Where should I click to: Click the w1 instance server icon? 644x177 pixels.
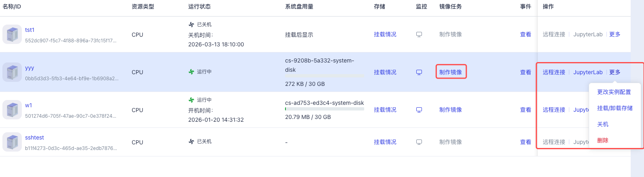click(x=12, y=110)
